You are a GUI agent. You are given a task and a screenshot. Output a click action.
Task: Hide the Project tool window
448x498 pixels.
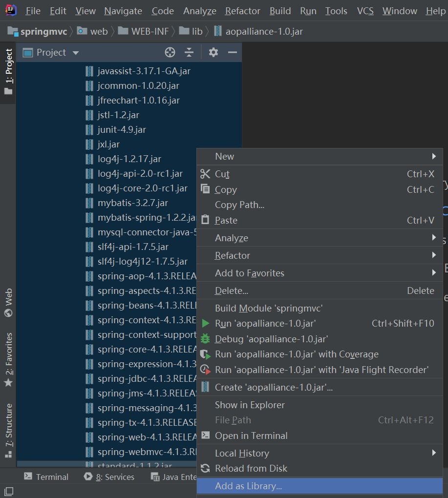coord(233,52)
